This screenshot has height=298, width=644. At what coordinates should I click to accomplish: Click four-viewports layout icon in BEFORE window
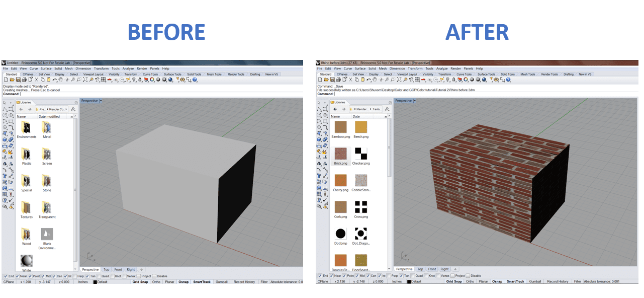click(x=103, y=80)
